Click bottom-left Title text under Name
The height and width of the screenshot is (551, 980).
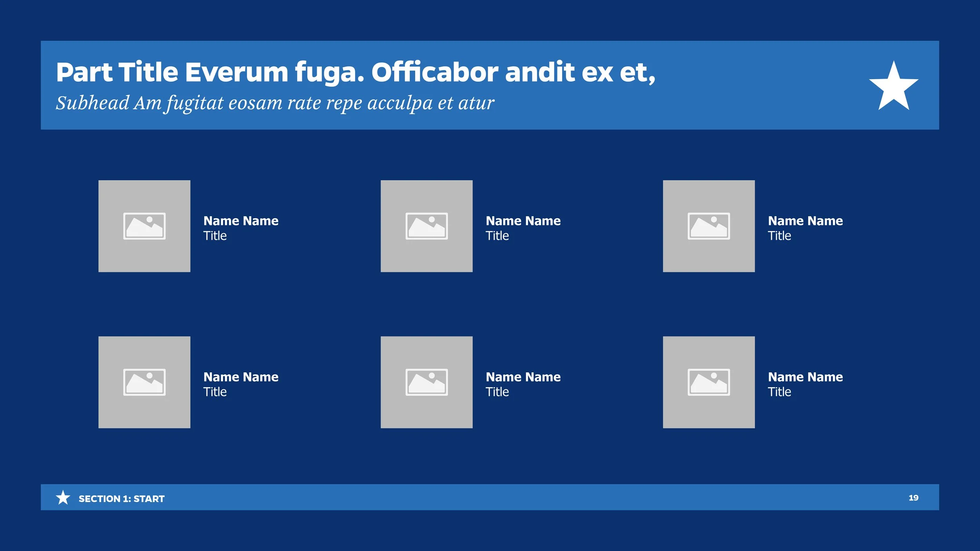(x=215, y=392)
